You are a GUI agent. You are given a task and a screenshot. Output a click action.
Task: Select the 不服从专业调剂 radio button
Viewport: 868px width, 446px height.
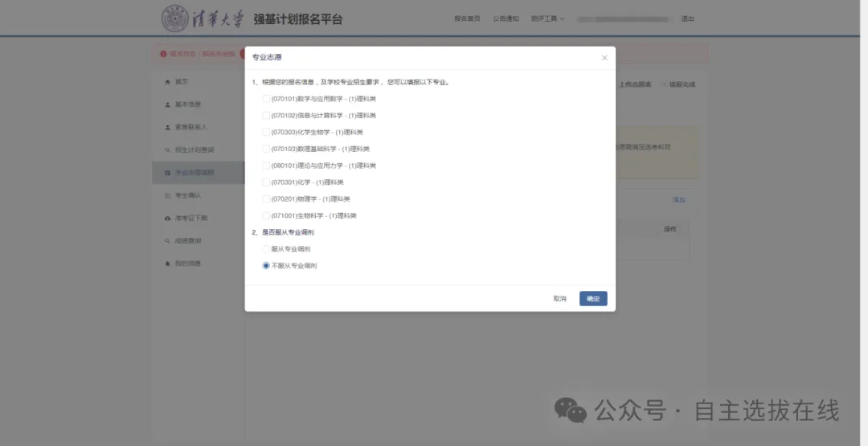pos(266,266)
